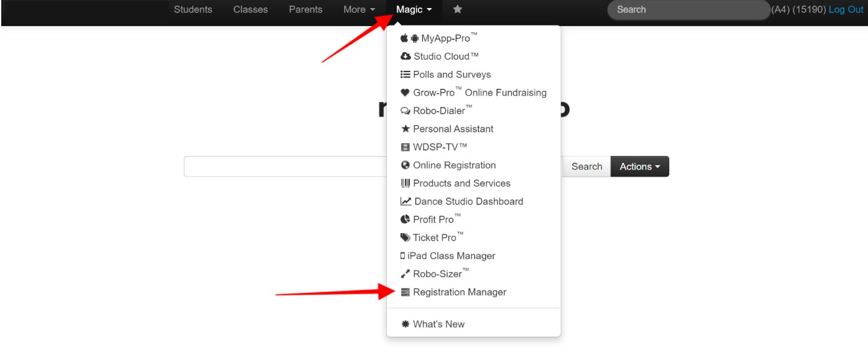Click the barcode icon beside Products and Services

point(405,183)
